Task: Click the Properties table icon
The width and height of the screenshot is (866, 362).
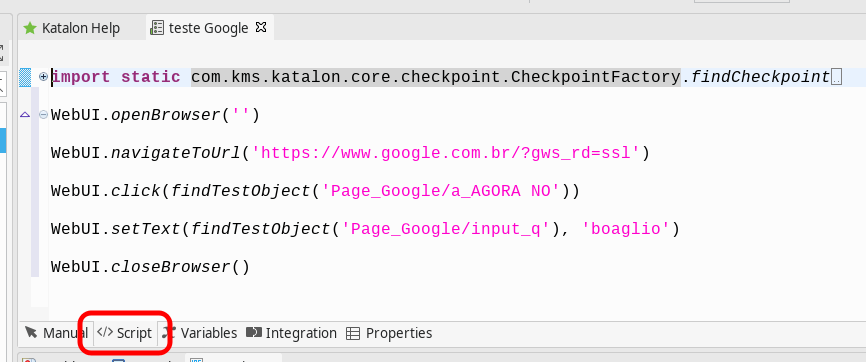Action: 352,333
